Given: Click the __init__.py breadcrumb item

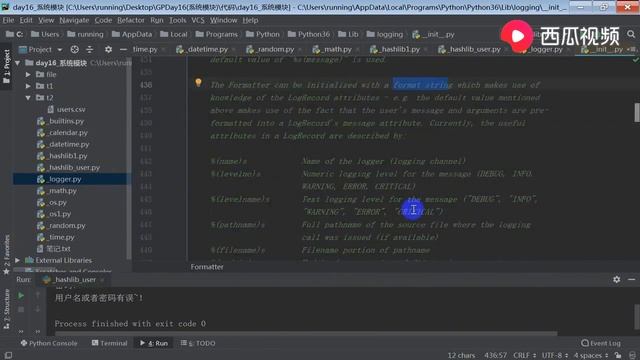Looking at the screenshot, I should point(433,34).
